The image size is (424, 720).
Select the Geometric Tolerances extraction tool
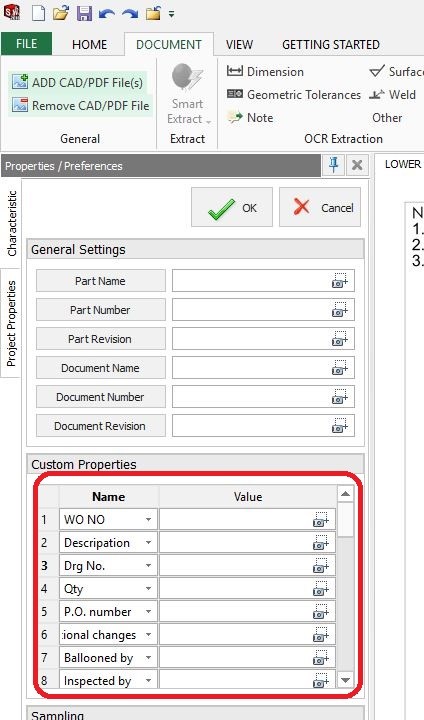[x=294, y=95]
